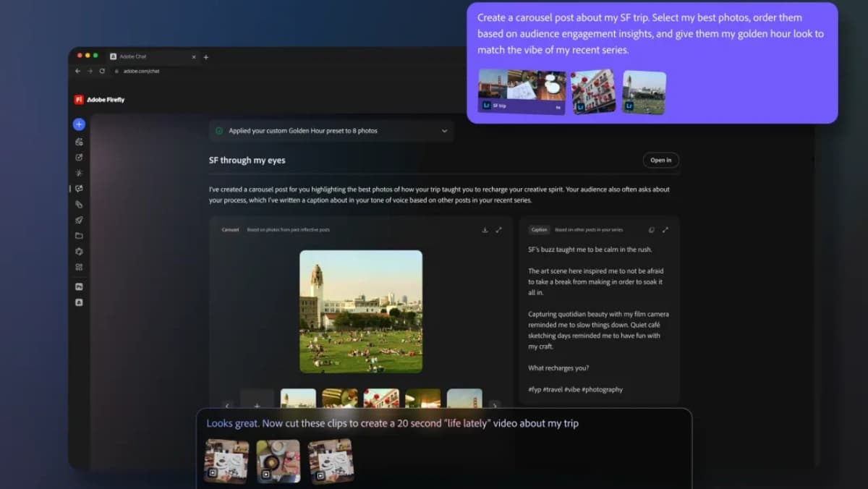This screenshot has height=489, width=868.
Task: Click the Open in button
Action: click(660, 160)
